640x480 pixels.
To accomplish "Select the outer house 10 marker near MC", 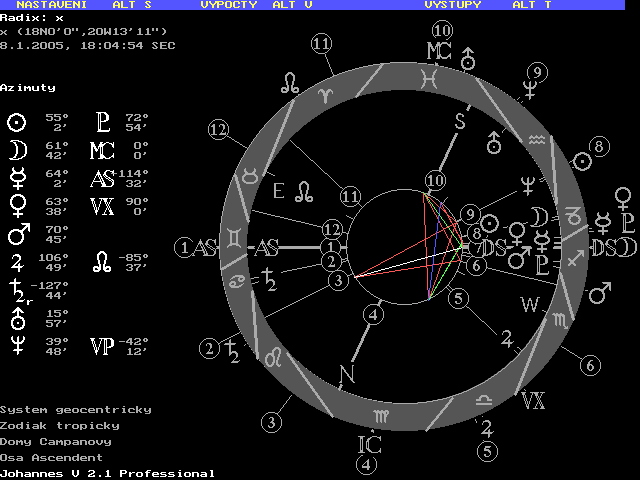I will 441,31.
